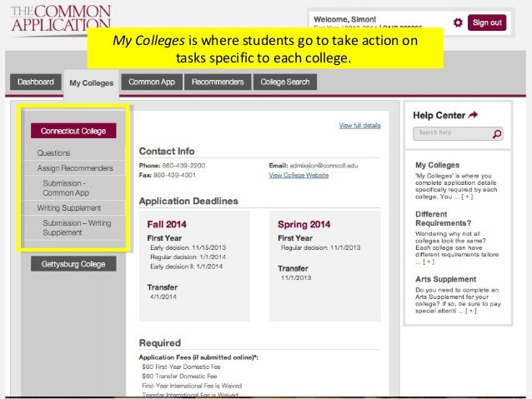Click the View College Website link
The height and width of the screenshot is (399, 532).
click(x=299, y=176)
